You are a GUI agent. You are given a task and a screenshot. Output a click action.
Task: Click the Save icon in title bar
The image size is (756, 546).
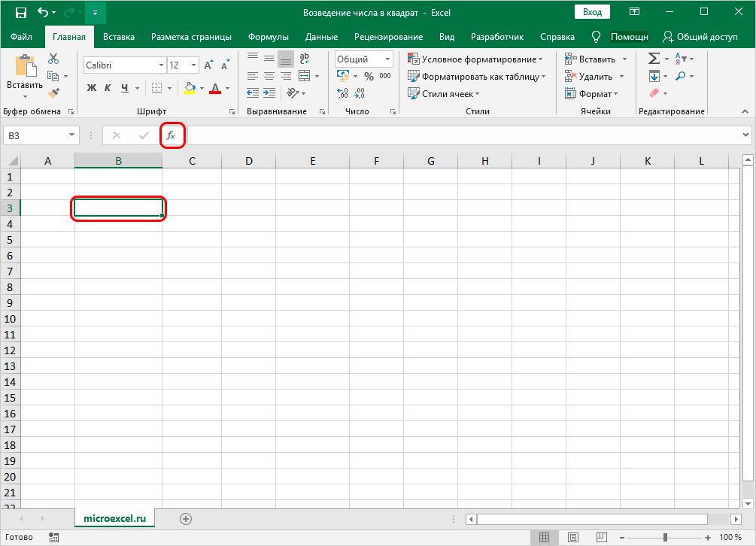click(20, 12)
